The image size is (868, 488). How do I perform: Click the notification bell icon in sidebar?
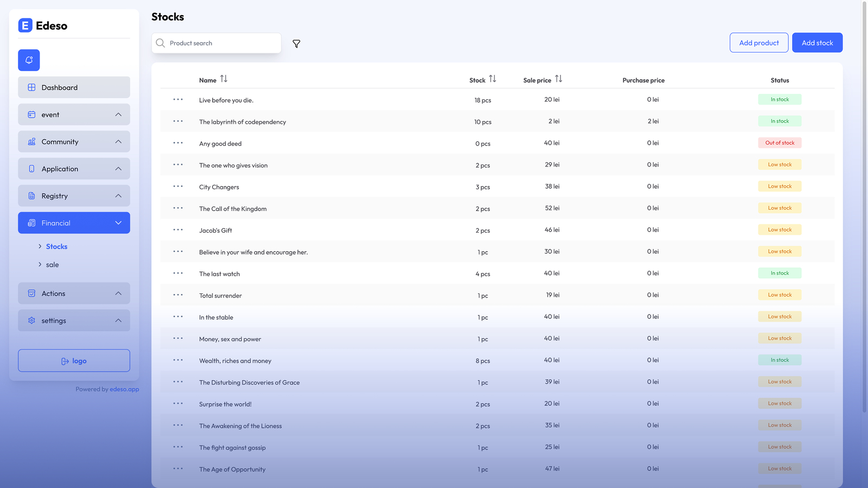click(x=29, y=60)
